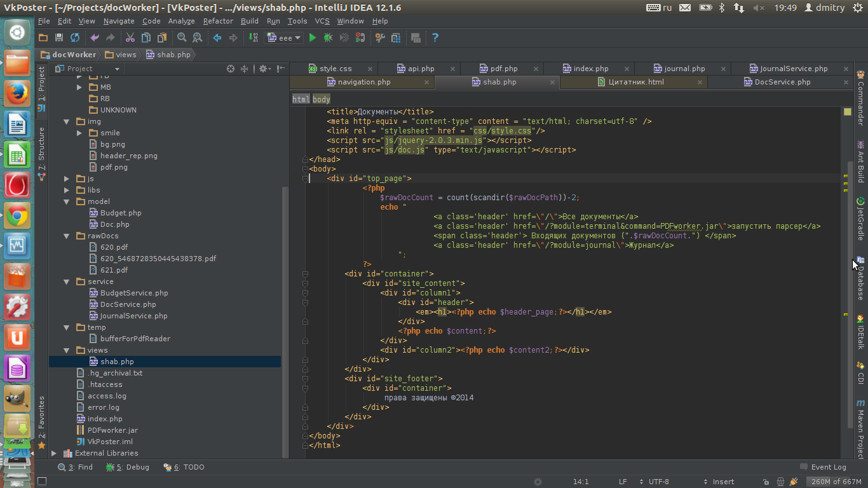
Task: Open the Event Log
Action: 823,467
